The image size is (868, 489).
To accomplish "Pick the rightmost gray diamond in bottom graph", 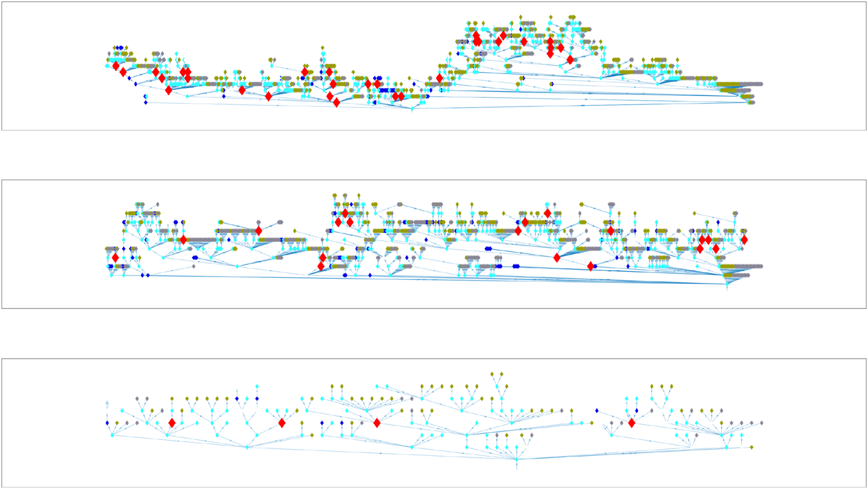I will click(761, 423).
